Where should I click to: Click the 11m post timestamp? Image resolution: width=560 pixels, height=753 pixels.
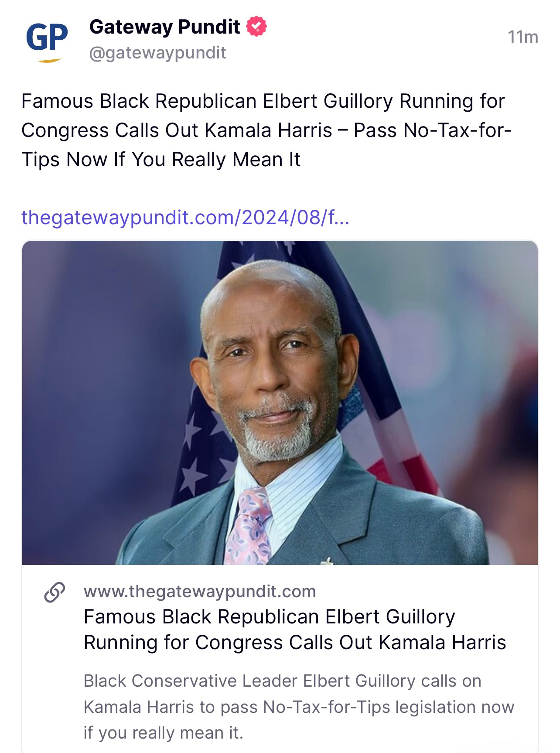pos(522,37)
